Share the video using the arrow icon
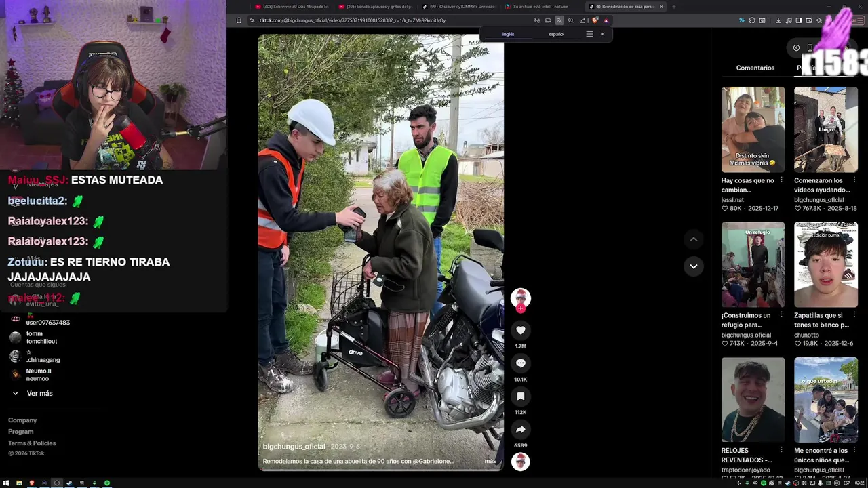 pyautogui.click(x=520, y=429)
